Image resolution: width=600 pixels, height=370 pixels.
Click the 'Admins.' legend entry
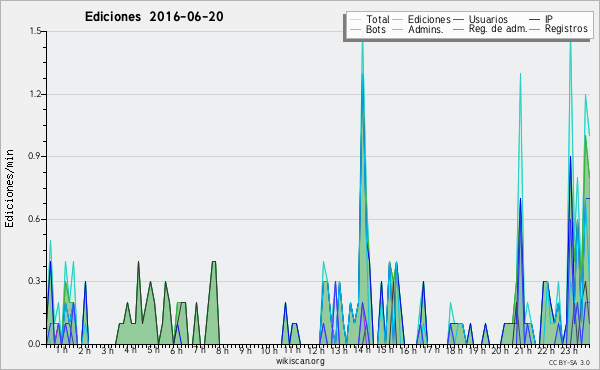[x=425, y=29]
